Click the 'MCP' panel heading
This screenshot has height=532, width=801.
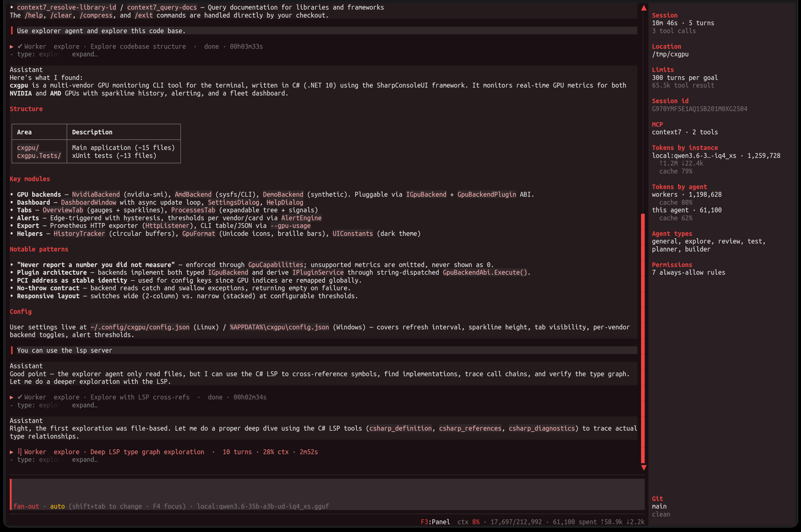(x=657, y=124)
